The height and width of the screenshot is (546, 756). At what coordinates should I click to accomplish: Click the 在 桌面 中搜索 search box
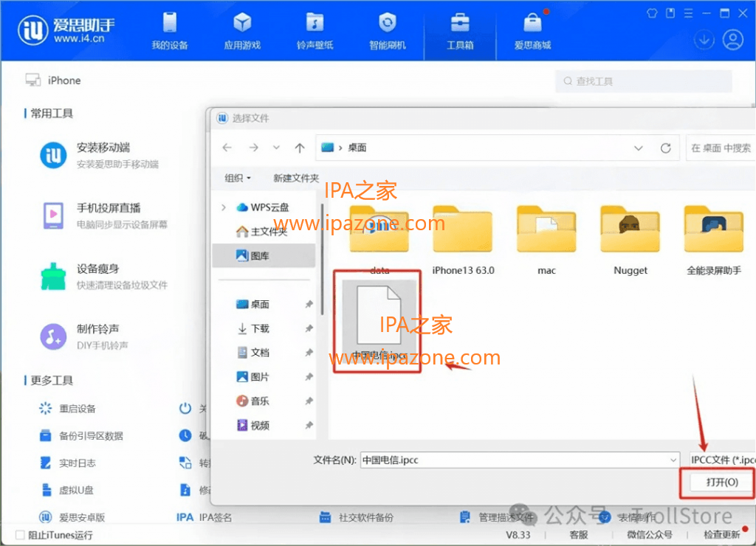tap(721, 148)
